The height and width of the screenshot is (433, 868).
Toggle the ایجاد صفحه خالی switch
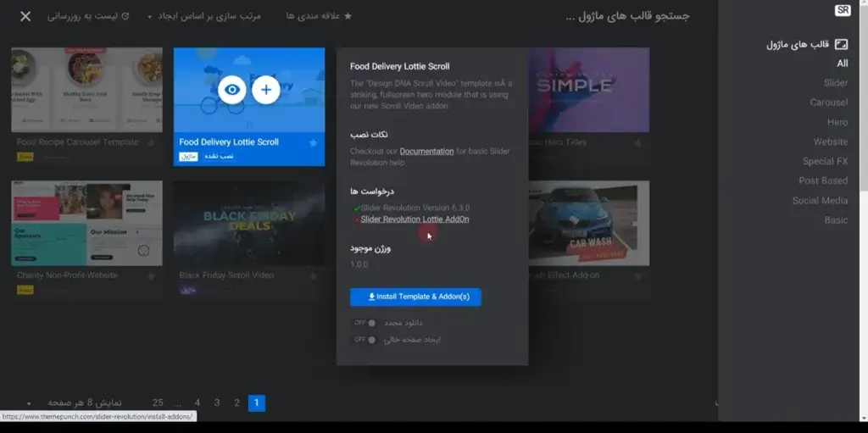[364, 340]
